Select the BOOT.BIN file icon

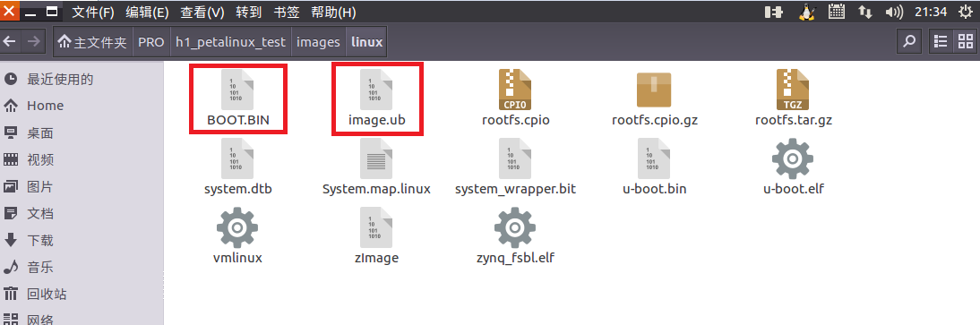point(237,90)
